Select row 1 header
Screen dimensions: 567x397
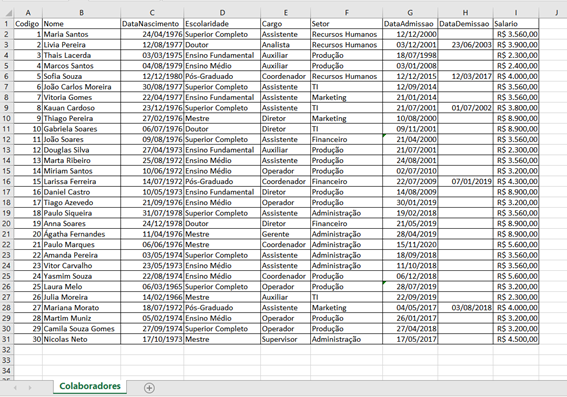pyautogui.click(x=7, y=24)
